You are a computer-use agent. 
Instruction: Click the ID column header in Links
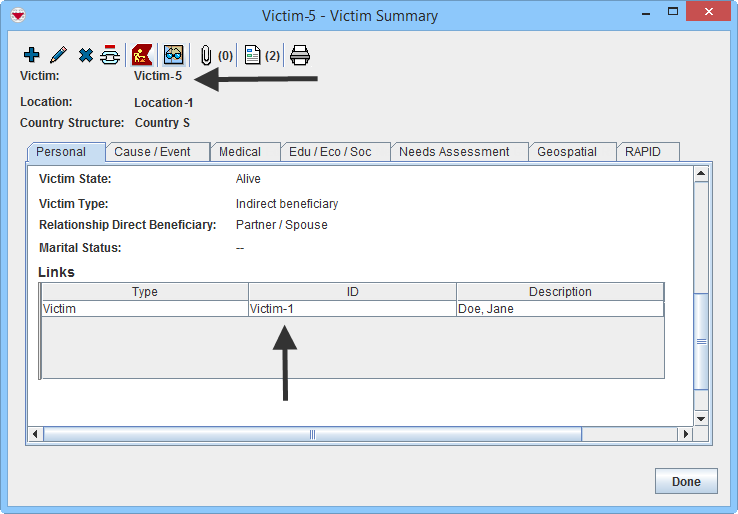(352, 292)
